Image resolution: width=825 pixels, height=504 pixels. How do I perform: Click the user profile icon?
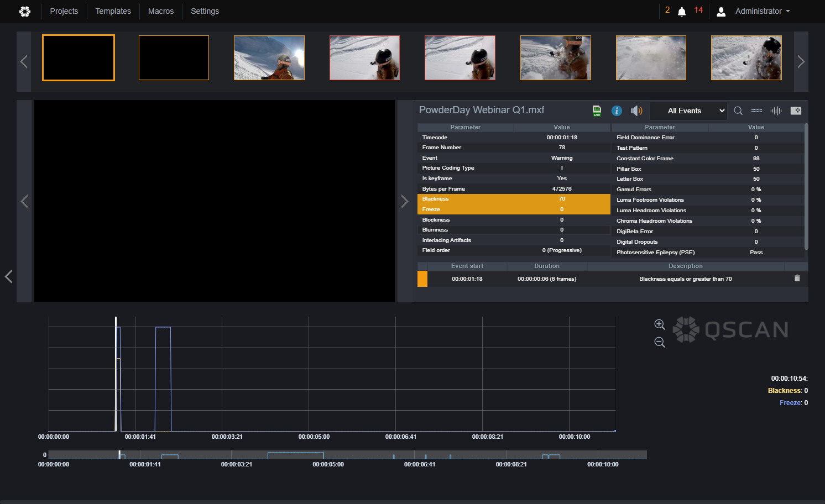point(721,12)
